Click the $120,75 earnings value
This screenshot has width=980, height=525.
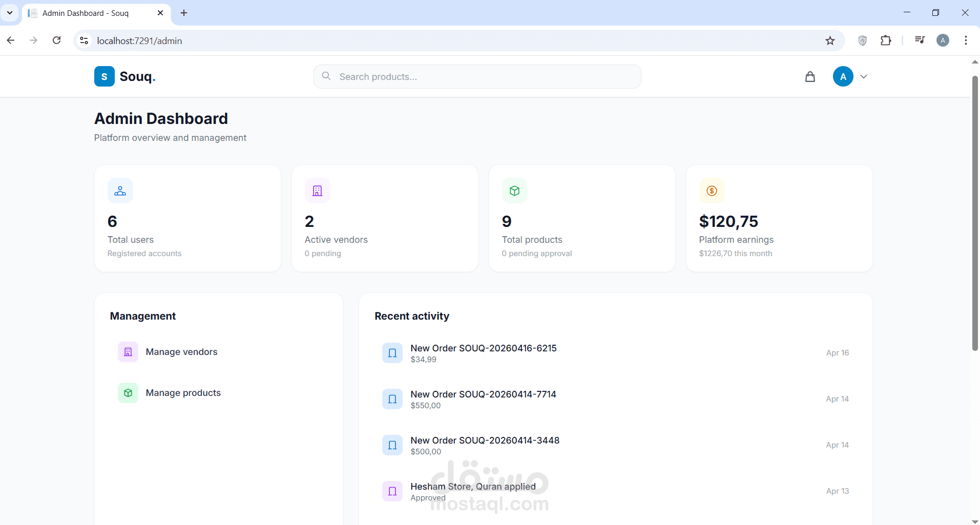point(728,221)
